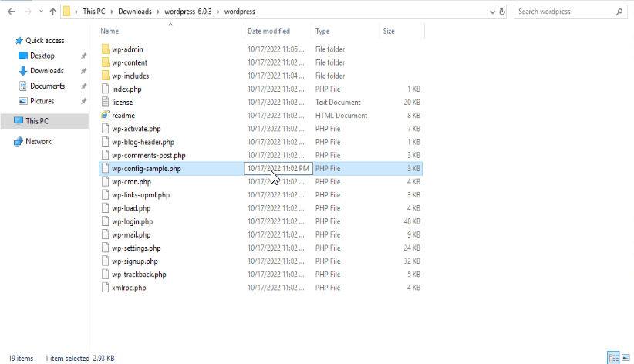
Task: Sort by Date modified column header
Action: [x=269, y=31]
